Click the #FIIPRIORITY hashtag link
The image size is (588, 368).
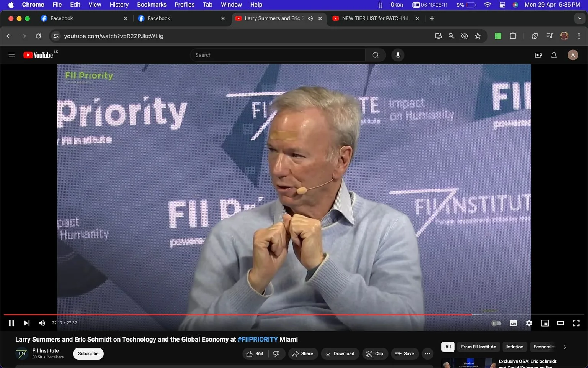(x=258, y=339)
